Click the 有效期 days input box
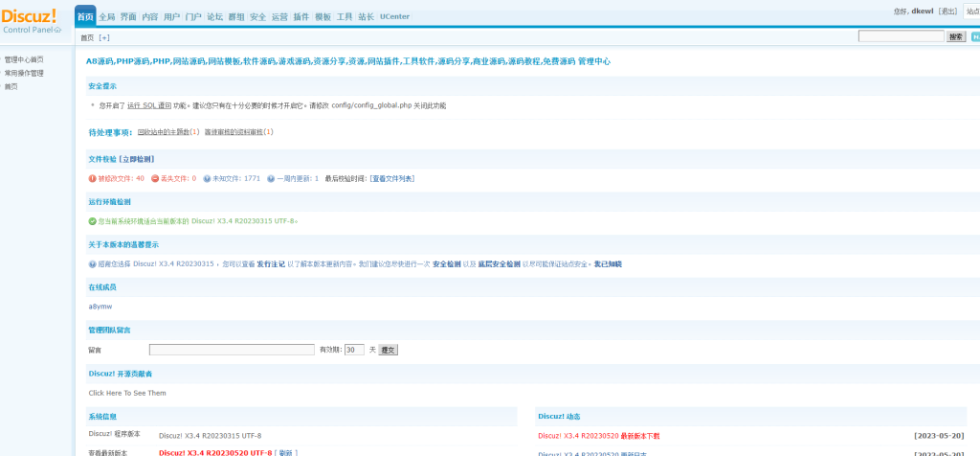This screenshot has height=456, width=980. 354,350
